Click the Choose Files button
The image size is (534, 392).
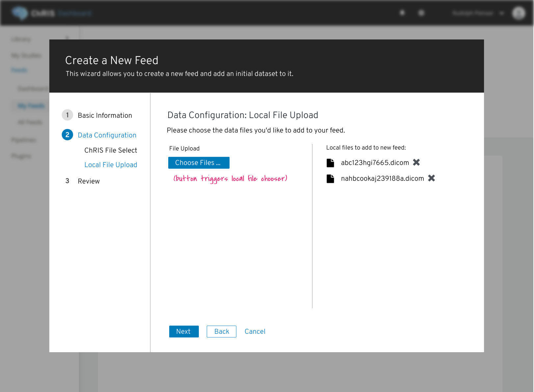199,162
